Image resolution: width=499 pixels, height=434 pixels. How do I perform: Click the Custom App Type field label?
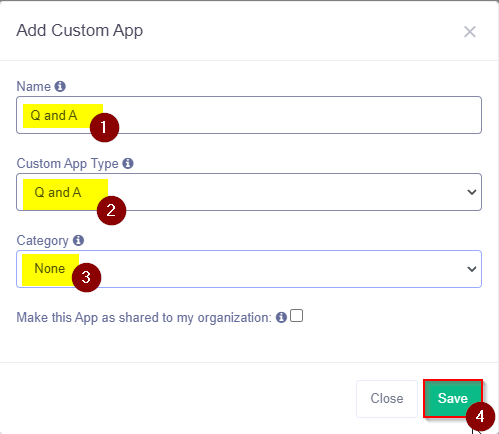click(x=68, y=164)
